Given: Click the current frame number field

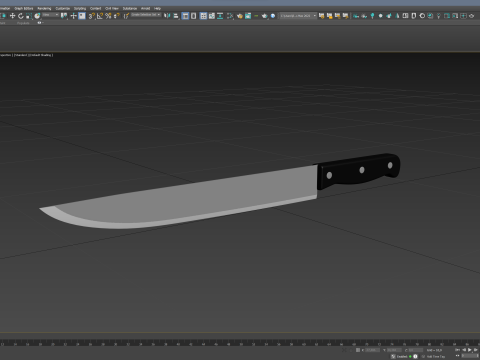Looking at the screenshot, I should point(470,356).
